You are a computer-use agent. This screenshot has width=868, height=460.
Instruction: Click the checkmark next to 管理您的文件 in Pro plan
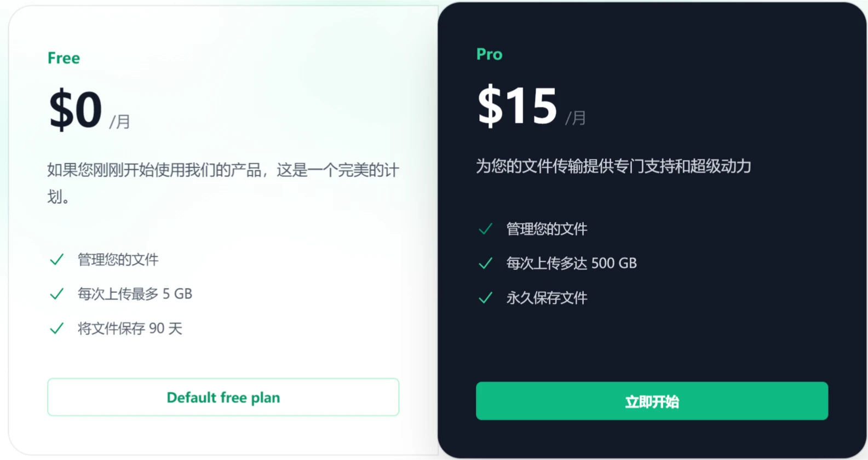pos(485,229)
